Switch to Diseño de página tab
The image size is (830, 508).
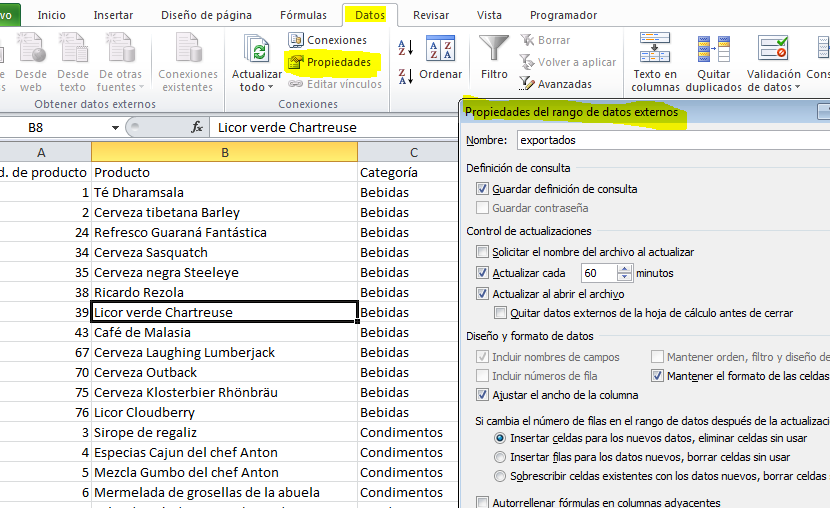point(206,15)
